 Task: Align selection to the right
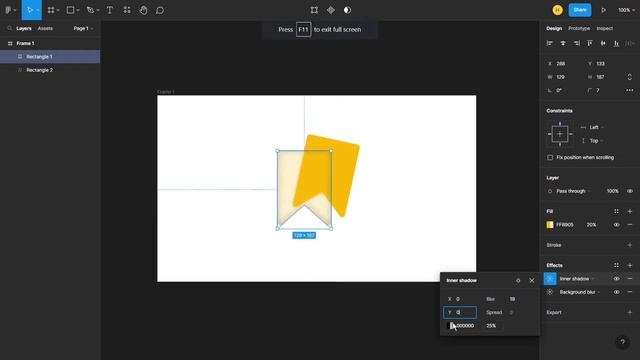pyautogui.click(x=576, y=43)
